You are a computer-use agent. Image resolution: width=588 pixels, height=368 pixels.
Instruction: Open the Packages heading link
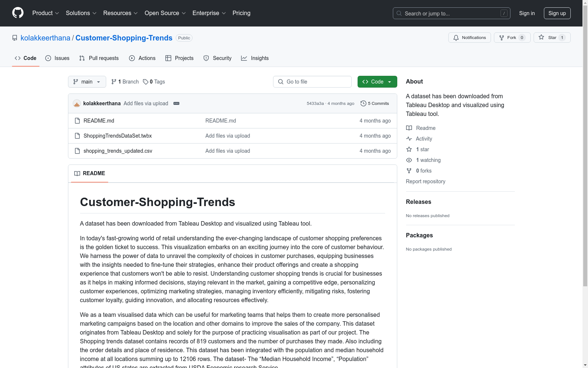(419, 235)
